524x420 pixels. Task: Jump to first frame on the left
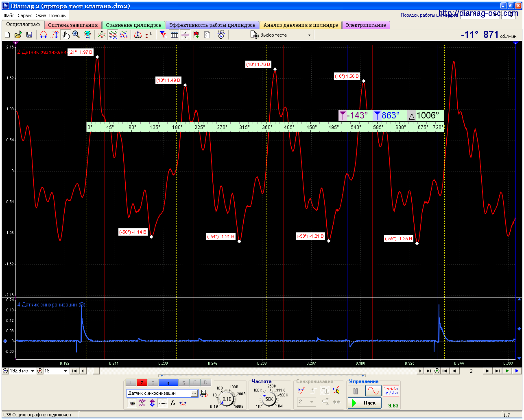tap(74, 371)
